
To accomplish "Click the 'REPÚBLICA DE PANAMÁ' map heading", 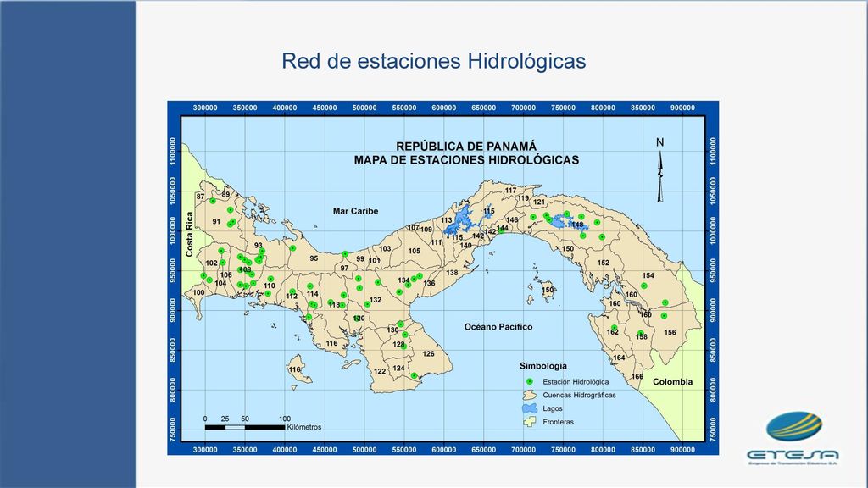I will coord(466,147).
